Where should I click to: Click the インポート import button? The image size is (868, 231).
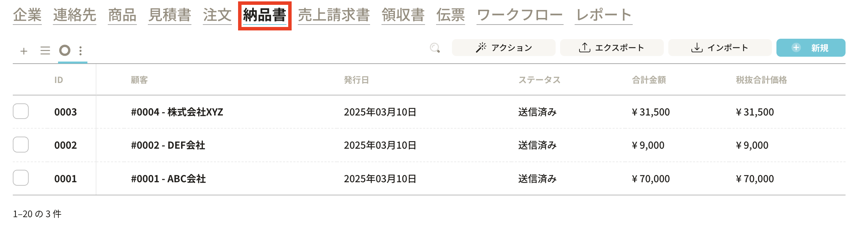[719, 48]
